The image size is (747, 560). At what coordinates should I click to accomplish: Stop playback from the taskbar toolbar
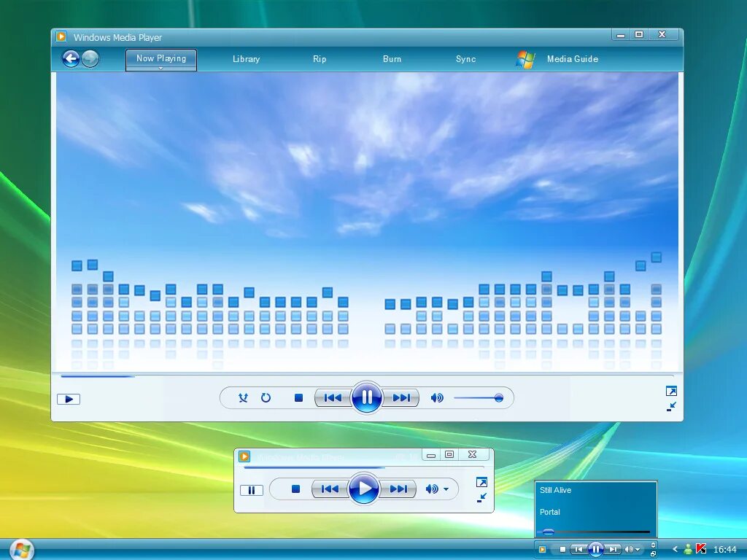[562, 549]
